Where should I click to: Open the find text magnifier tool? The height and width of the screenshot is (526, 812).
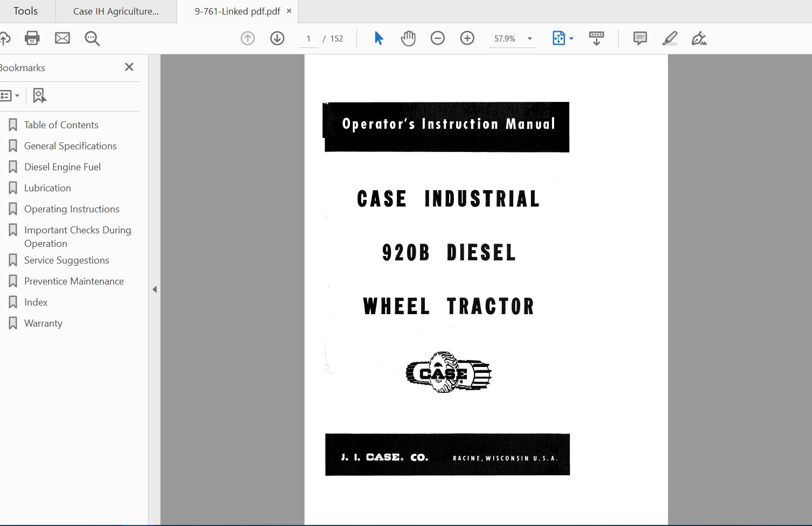[x=92, y=38]
